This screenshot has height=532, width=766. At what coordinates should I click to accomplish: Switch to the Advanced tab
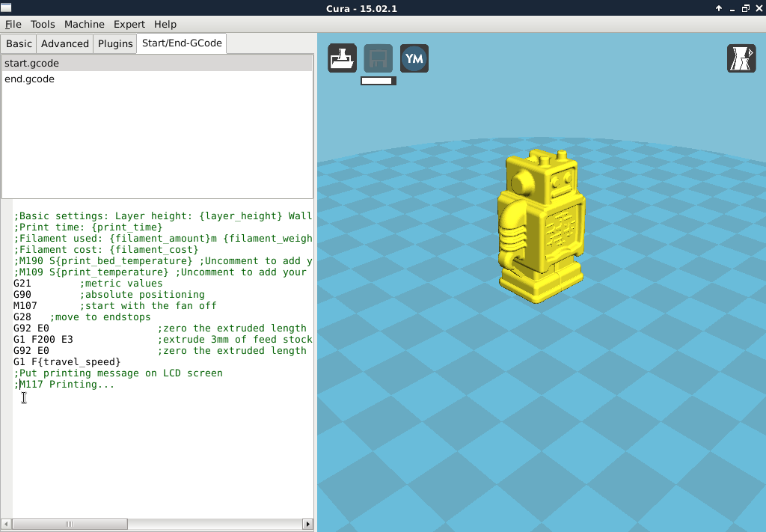[x=65, y=43]
